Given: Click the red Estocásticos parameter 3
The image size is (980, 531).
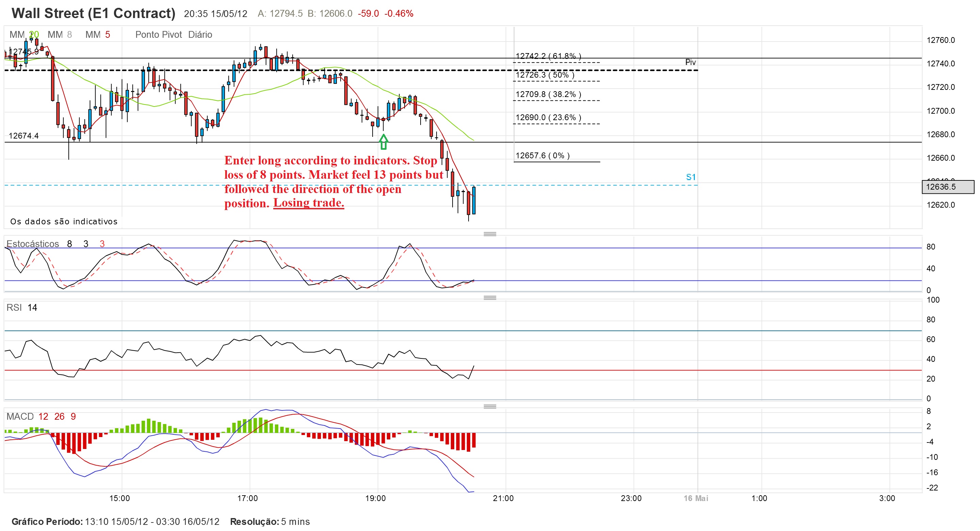Looking at the screenshot, I should 102,244.
